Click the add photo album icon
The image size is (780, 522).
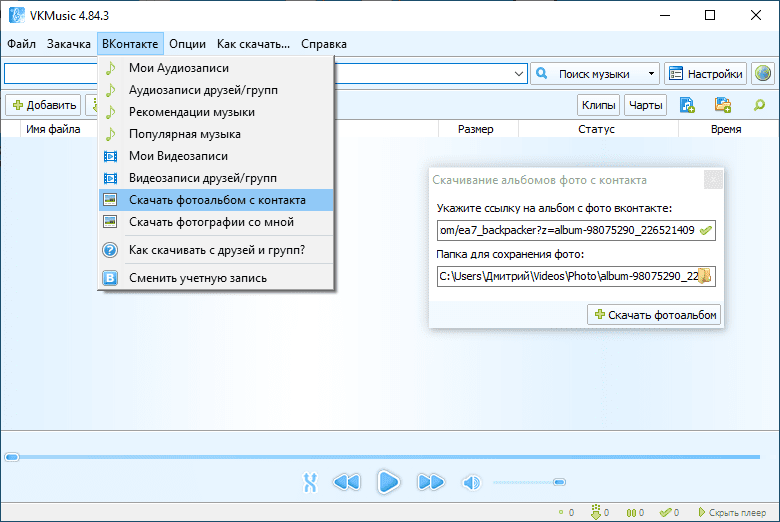point(723,105)
